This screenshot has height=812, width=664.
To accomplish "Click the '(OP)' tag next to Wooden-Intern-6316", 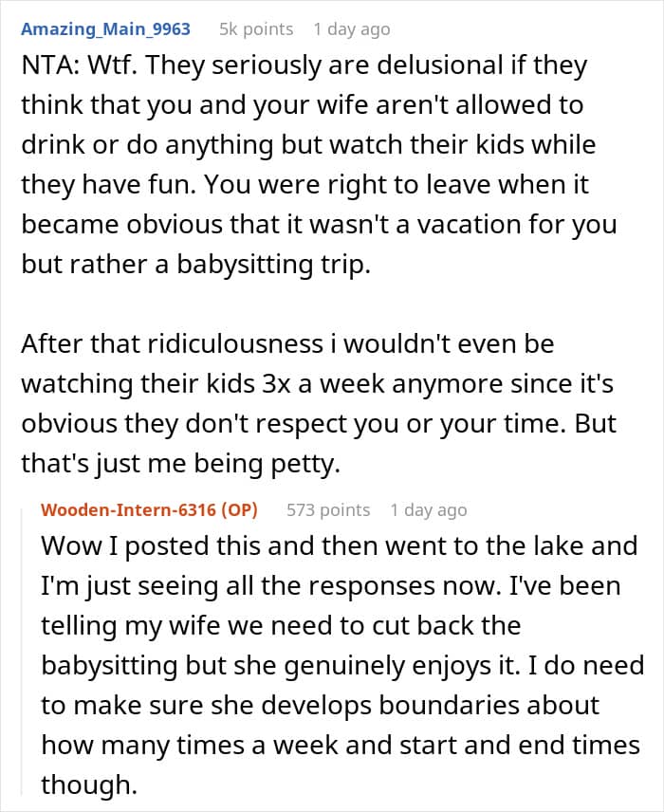I will (239, 510).
